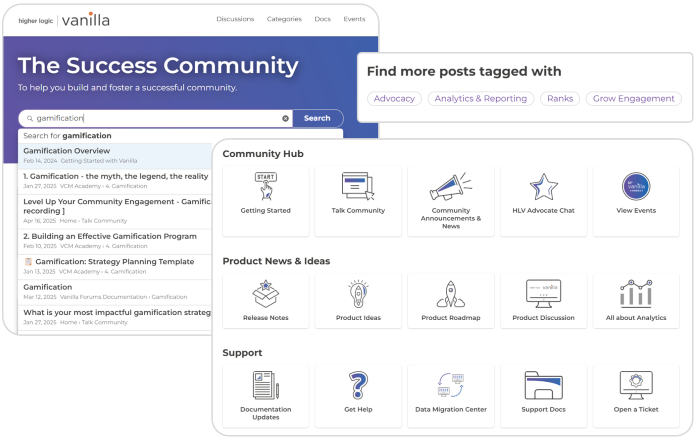Clear the search field with the X icon
This screenshot has height=440, width=700.
tap(285, 118)
